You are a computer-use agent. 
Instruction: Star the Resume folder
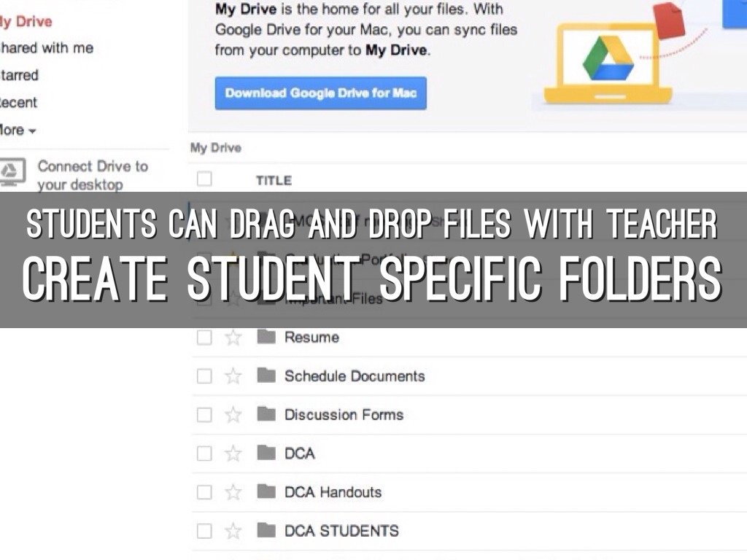(233, 337)
